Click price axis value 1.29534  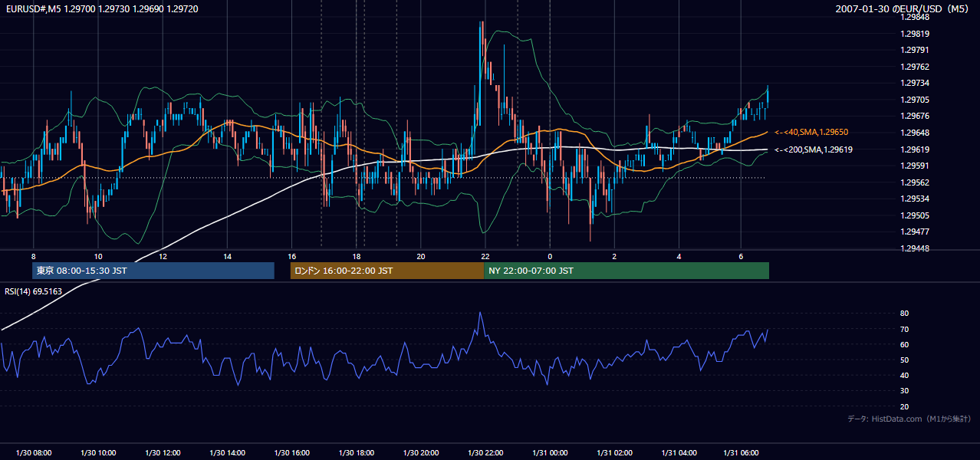(915, 199)
